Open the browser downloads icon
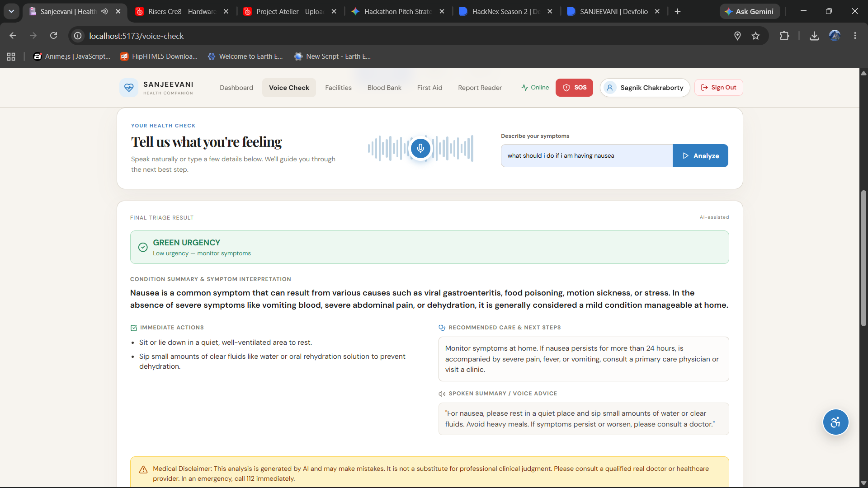This screenshot has height=488, width=868. (x=814, y=36)
